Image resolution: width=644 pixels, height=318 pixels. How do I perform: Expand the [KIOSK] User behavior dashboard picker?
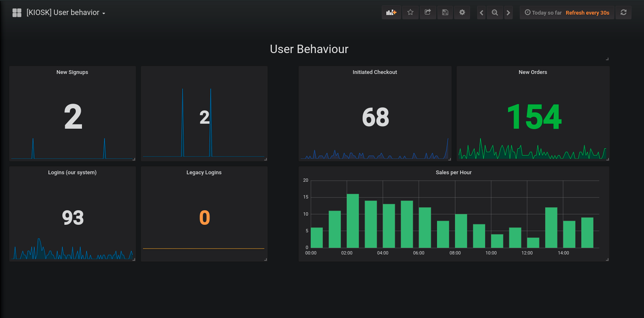tap(66, 13)
